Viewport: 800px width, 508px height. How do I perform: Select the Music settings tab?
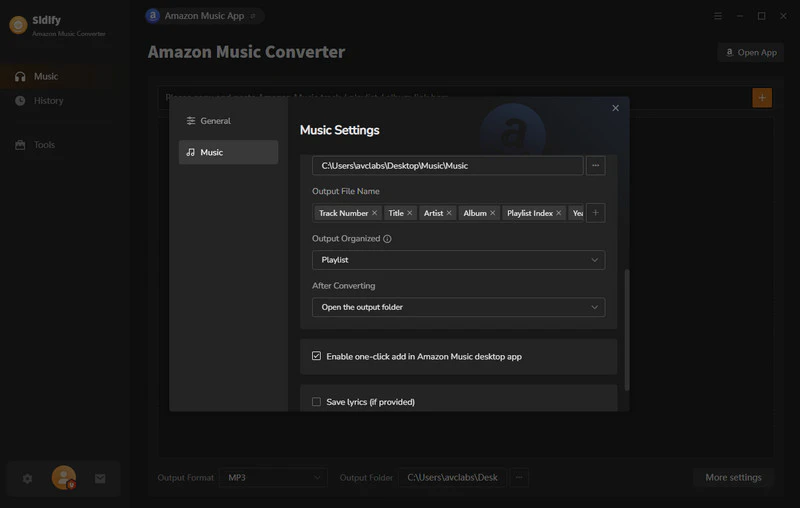228,152
